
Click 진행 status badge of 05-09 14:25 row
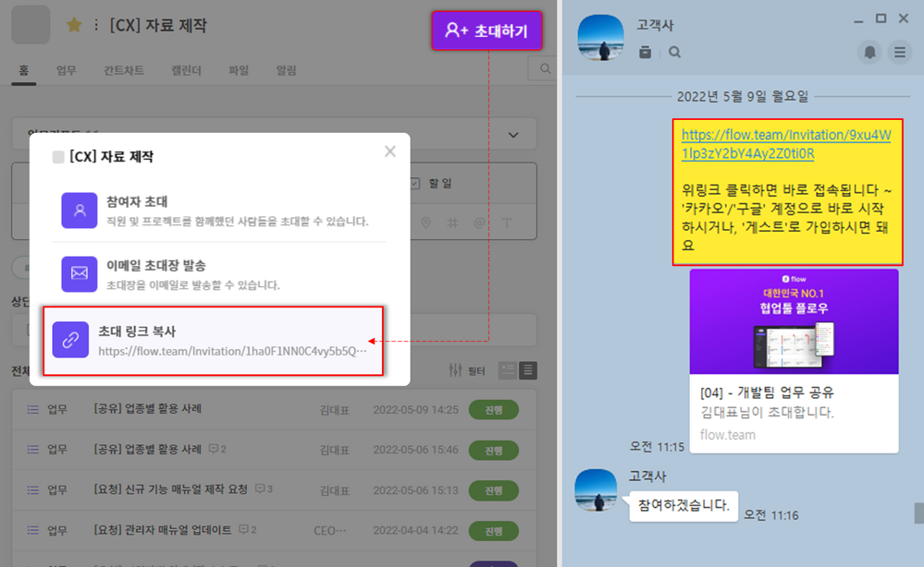[494, 410]
